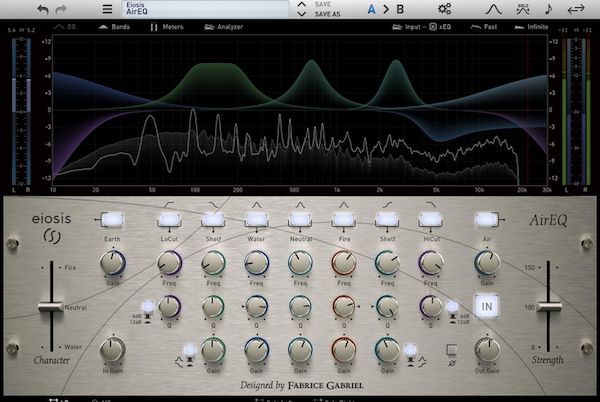Toggle the LoCut band button
Viewport: 600px width, 402px height.
169,220
